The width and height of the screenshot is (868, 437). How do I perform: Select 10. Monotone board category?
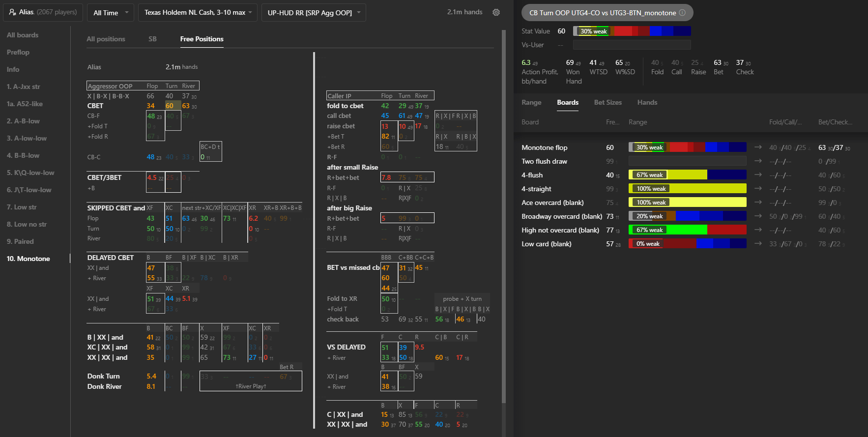28,259
